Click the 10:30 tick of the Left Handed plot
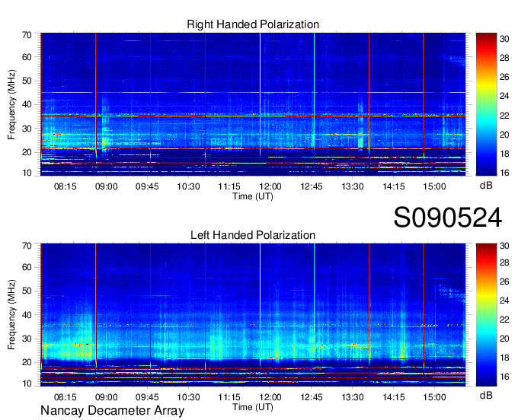This screenshot has width=518, height=420. (188, 397)
